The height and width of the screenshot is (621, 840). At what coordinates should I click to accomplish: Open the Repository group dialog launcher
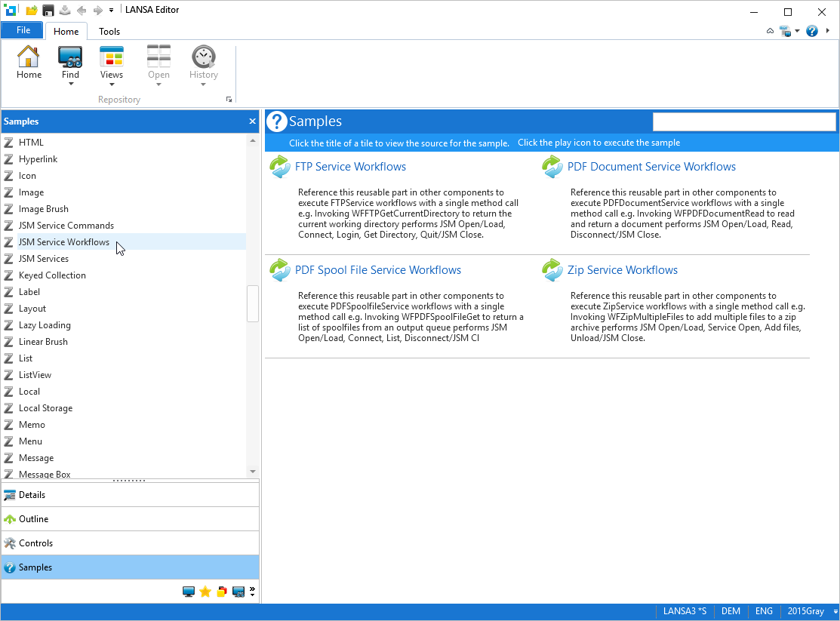point(229,100)
